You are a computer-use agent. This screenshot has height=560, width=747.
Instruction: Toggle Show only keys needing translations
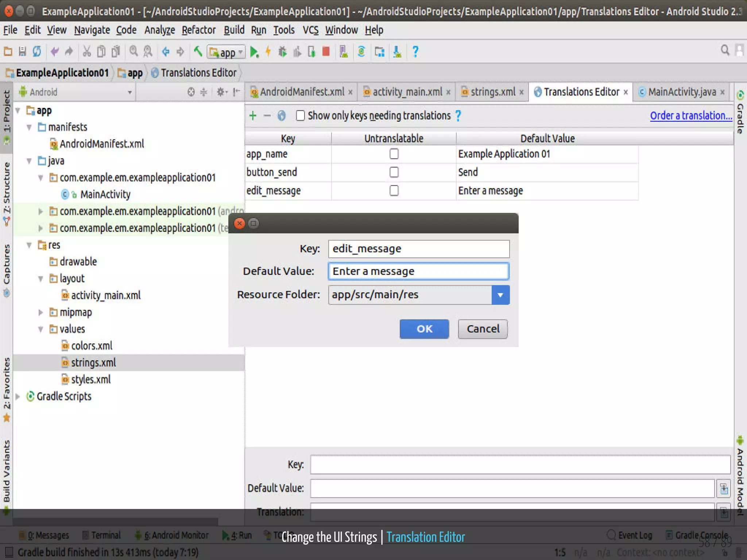pos(300,116)
